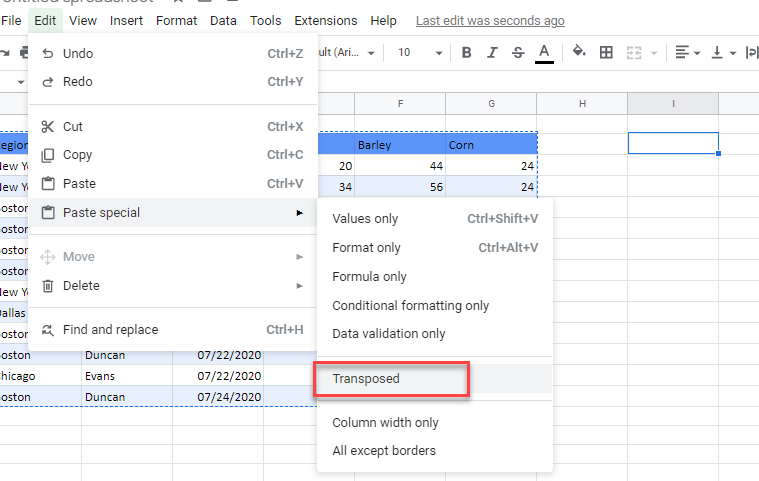Open the Insert menu
The height and width of the screenshot is (481, 759).
[126, 21]
